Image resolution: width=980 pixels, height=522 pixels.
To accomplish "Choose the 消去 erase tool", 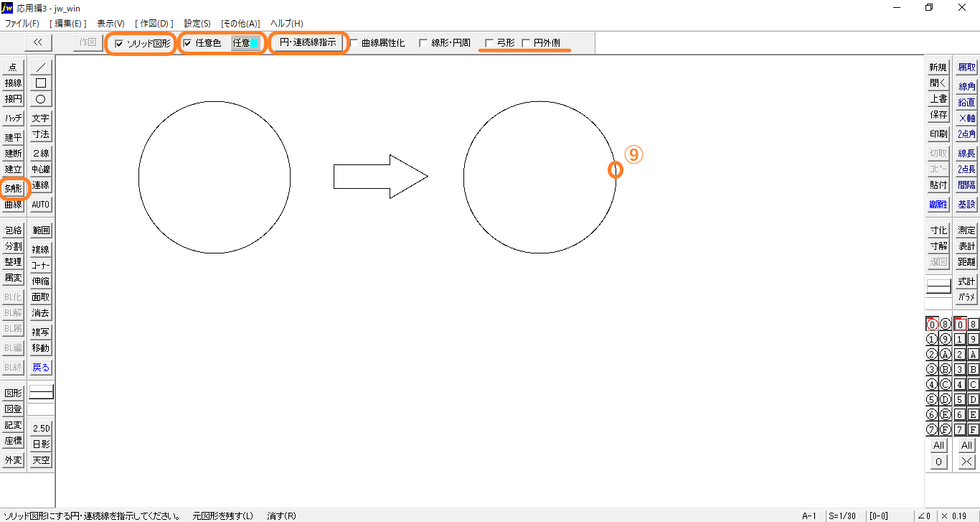I will (x=41, y=313).
